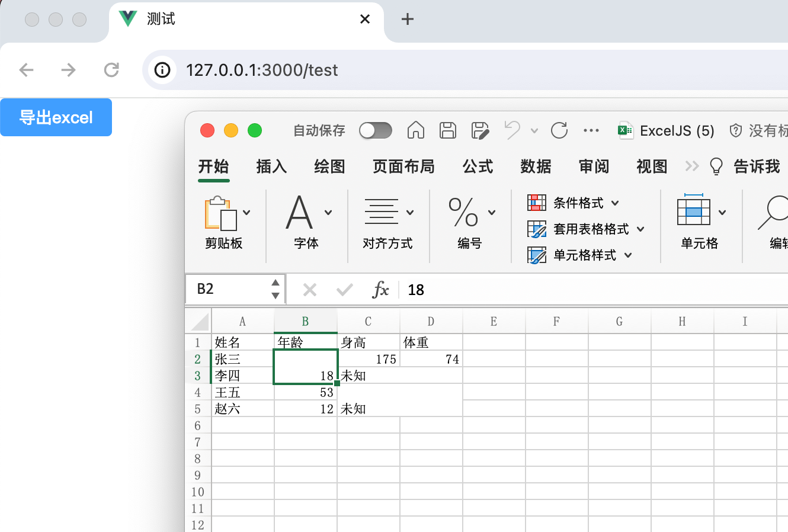Switch to the 绘图 ribbon tab
Viewport: 788px width, 532px height.
329,166
